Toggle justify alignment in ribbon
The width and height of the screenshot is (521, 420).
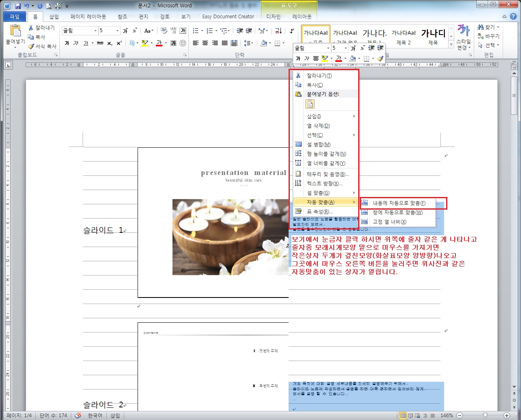click(x=224, y=43)
